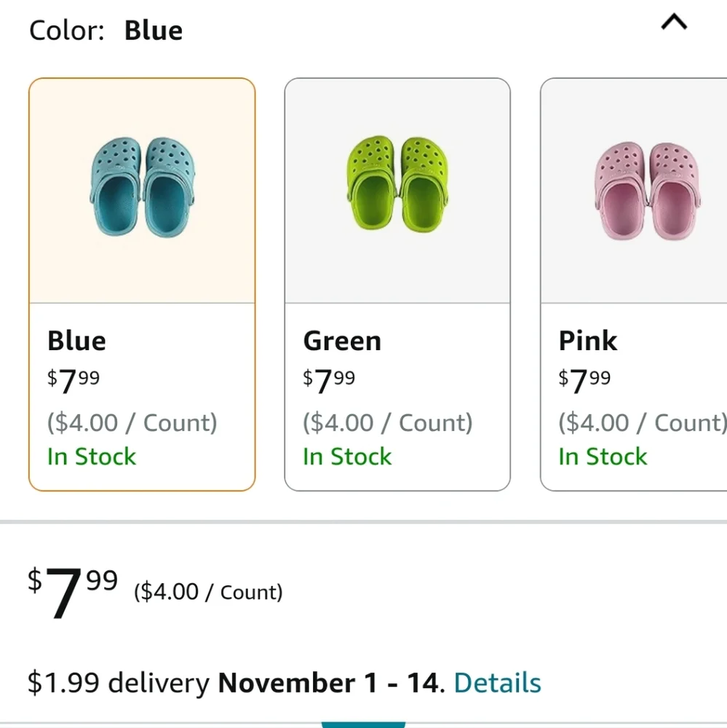Click the "Color: Blue" heading
727x728 pixels.
[106, 31]
